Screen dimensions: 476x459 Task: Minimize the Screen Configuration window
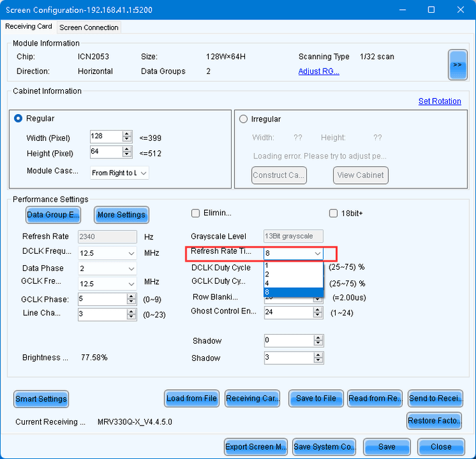(403, 9)
